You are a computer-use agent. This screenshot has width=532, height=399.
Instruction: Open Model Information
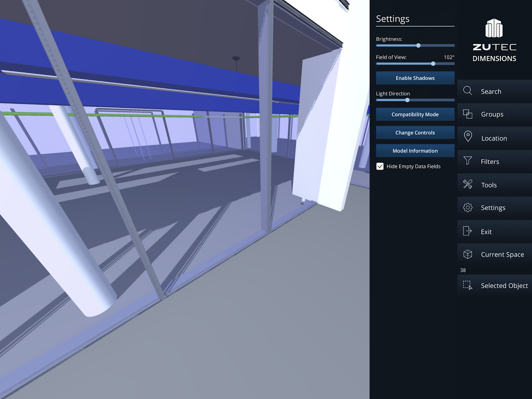[415, 151]
